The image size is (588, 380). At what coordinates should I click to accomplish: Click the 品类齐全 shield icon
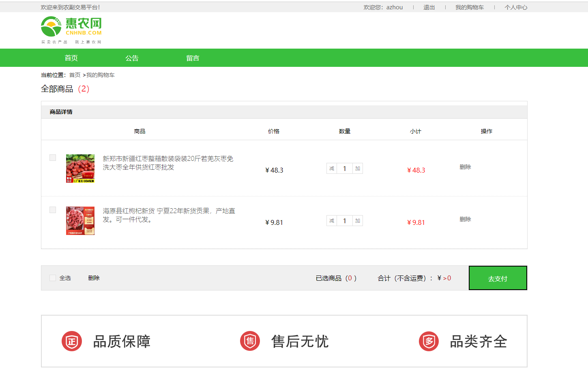coord(429,341)
